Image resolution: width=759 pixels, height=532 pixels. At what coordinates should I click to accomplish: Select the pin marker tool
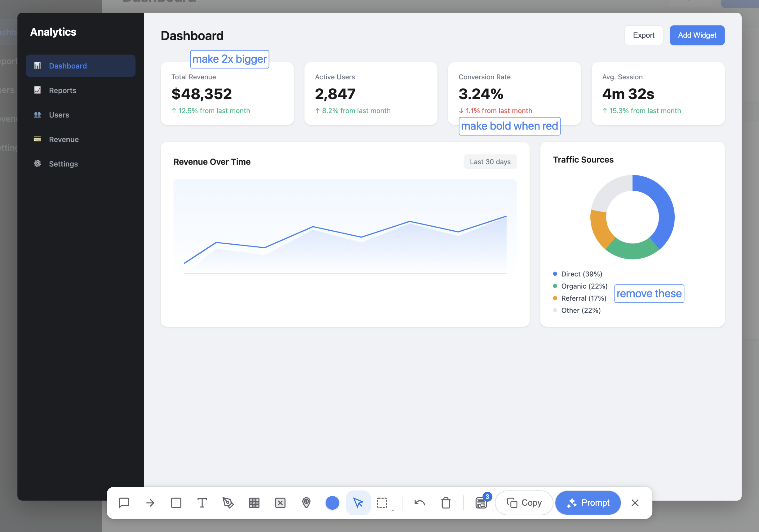(x=306, y=503)
